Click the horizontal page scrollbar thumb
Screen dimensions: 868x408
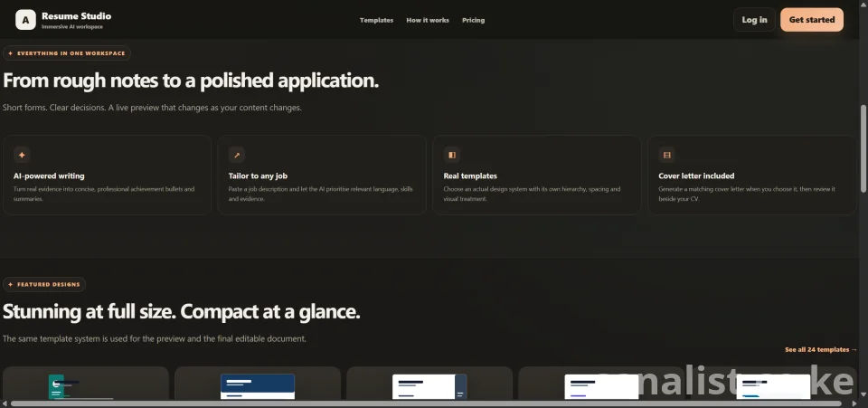[x=426, y=403]
